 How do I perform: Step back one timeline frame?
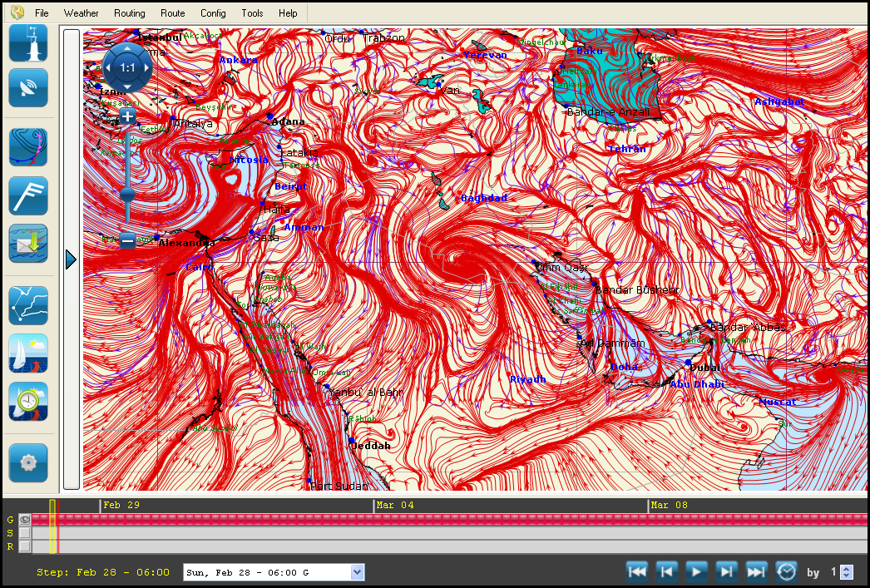667,571
